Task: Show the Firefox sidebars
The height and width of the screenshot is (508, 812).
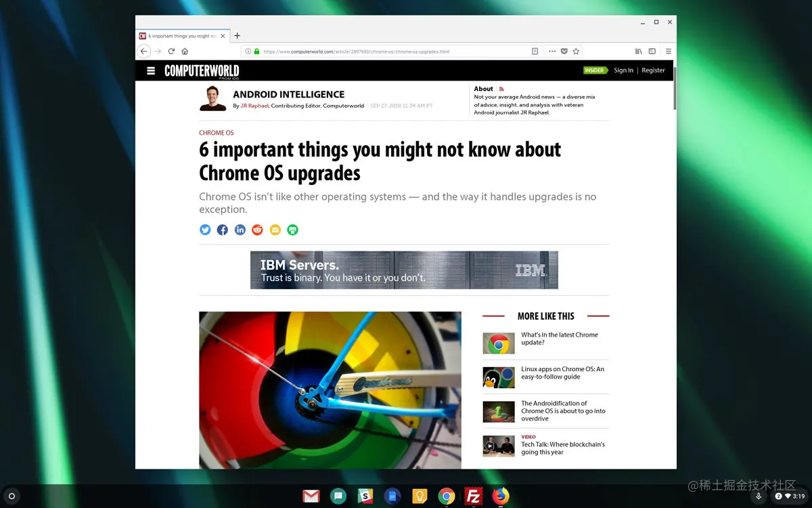Action: point(652,51)
